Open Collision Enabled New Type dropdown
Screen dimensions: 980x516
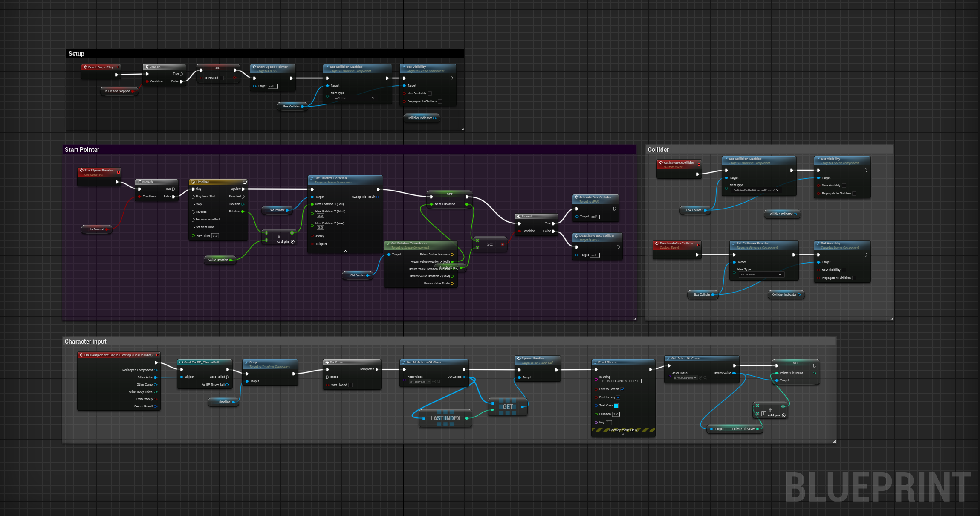756,190
